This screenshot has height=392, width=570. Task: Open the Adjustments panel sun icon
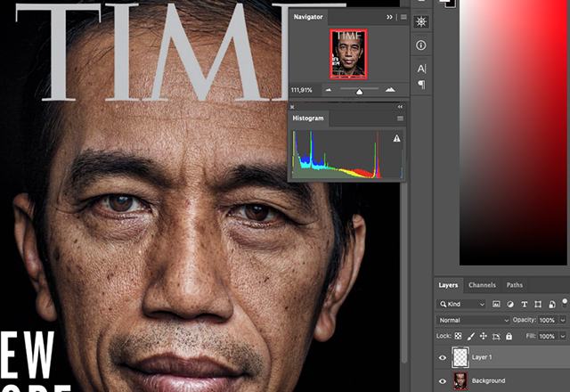tap(421, 21)
